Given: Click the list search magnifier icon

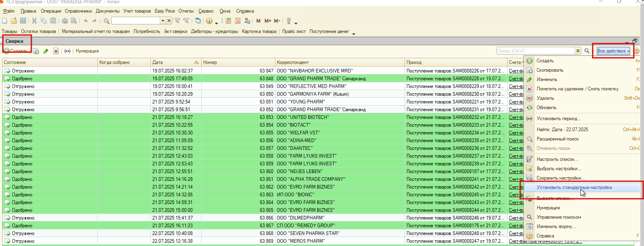Looking at the screenshot, I should (587, 51).
